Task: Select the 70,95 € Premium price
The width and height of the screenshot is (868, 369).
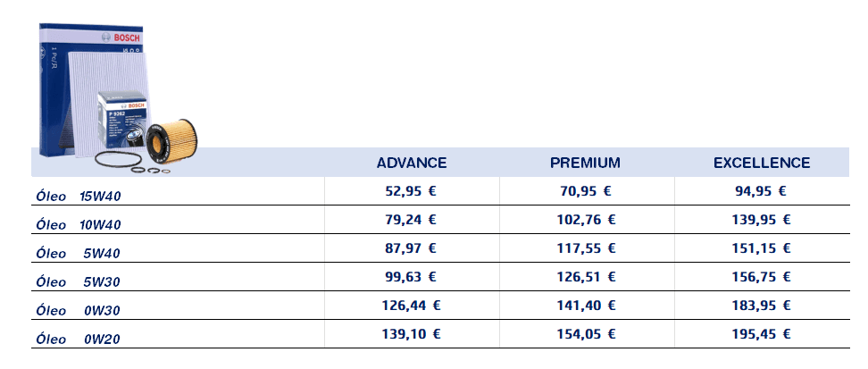Action: (585, 190)
